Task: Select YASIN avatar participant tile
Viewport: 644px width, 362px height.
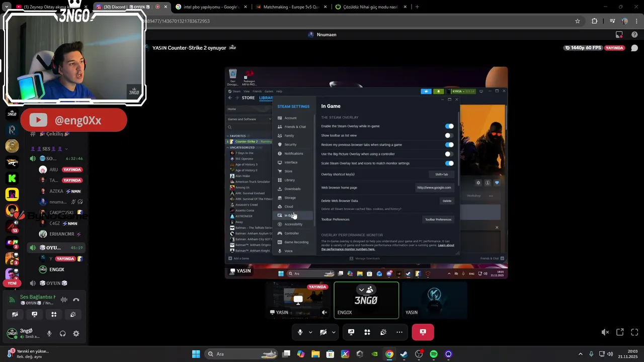Action: coord(434,300)
